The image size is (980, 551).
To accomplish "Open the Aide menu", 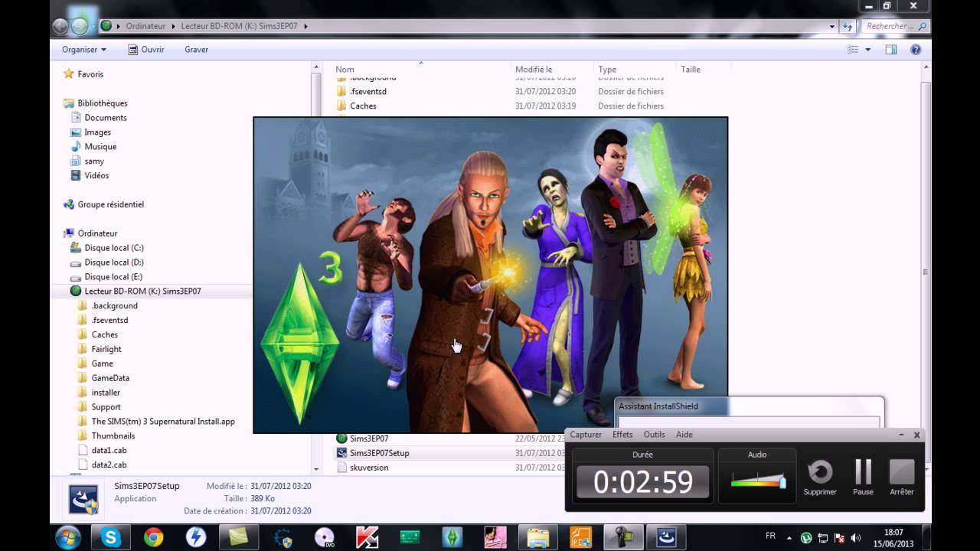I will [x=684, y=435].
